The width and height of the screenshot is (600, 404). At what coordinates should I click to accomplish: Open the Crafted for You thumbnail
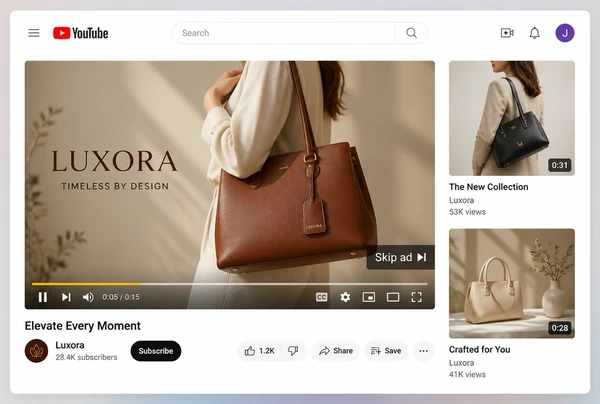pyautogui.click(x=512, y=283)
